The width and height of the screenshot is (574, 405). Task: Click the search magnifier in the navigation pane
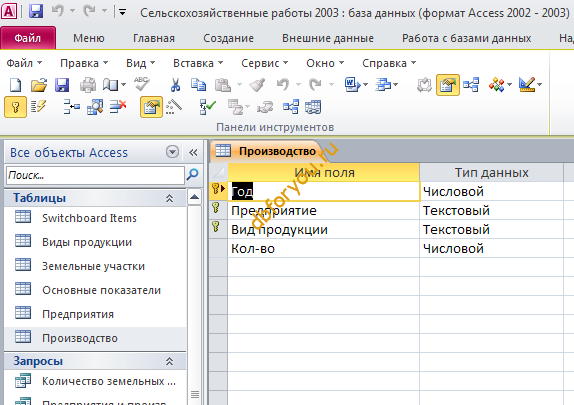pos(193,175)
